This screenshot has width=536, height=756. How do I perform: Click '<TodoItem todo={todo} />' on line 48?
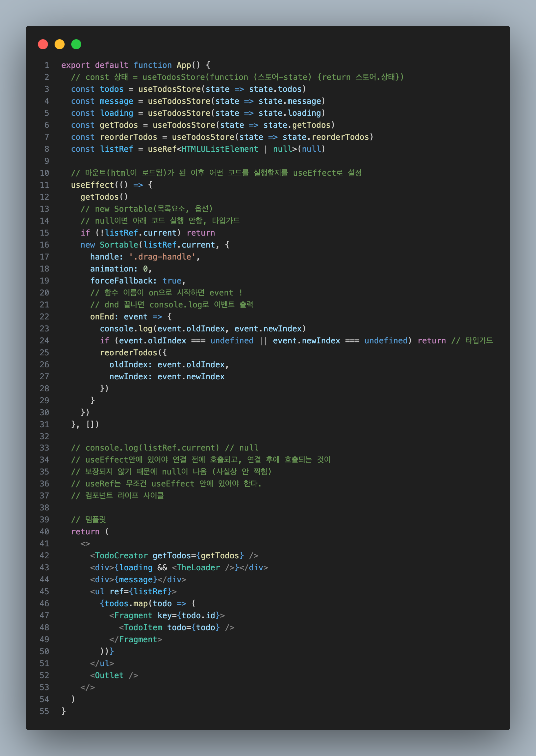177,628
